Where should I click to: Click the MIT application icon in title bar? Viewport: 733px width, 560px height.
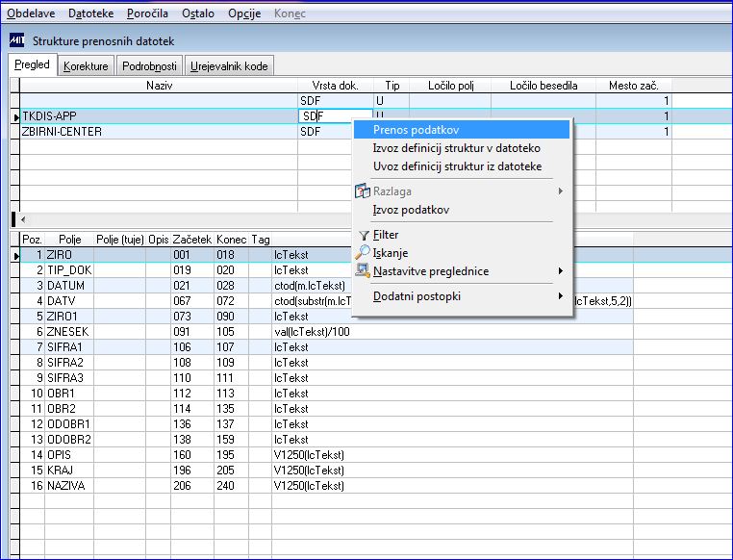point(16,40)
